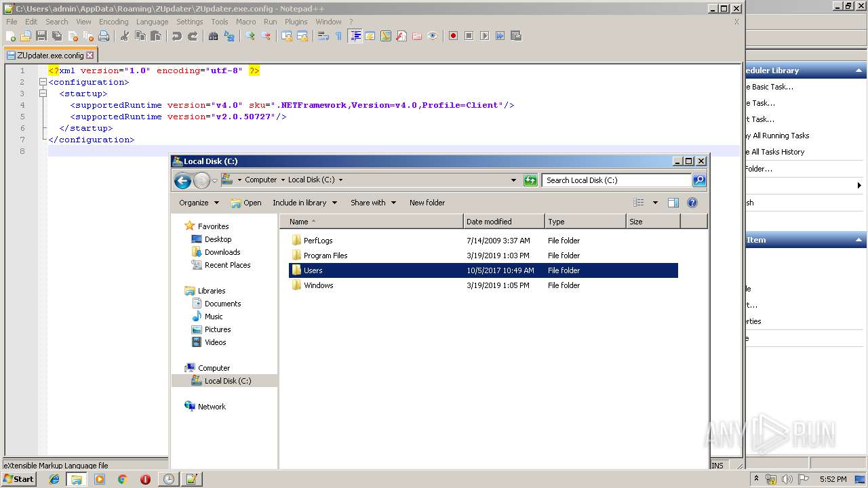Viewport: 868px width, 488px height.
Task: Click the Save All toolbar icon
Action: 57,36
